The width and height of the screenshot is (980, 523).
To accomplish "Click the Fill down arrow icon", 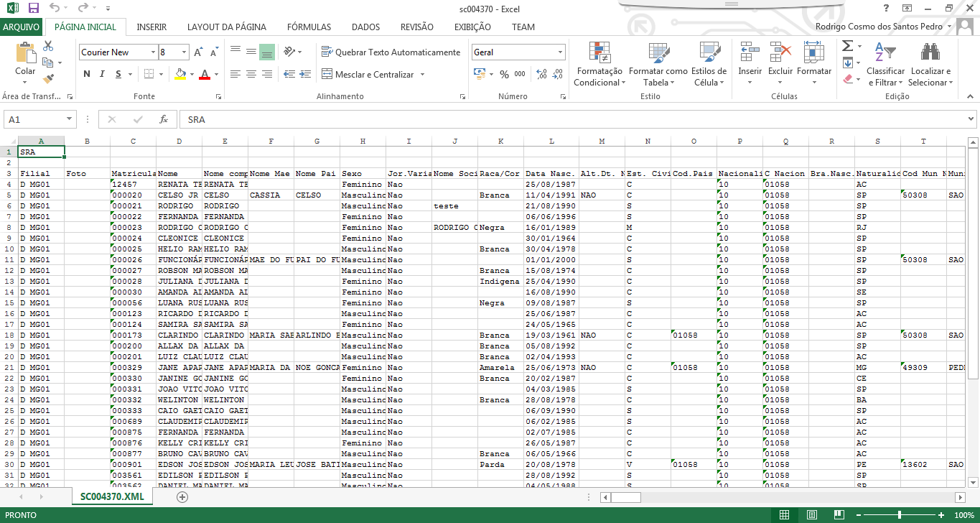I will pyautogui.click(x=847, y=63).
